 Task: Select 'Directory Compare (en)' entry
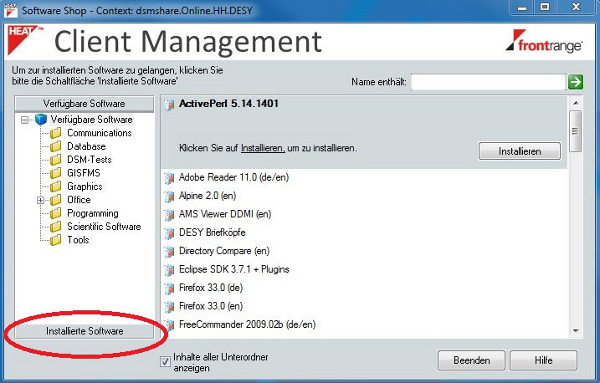(224, 251)
